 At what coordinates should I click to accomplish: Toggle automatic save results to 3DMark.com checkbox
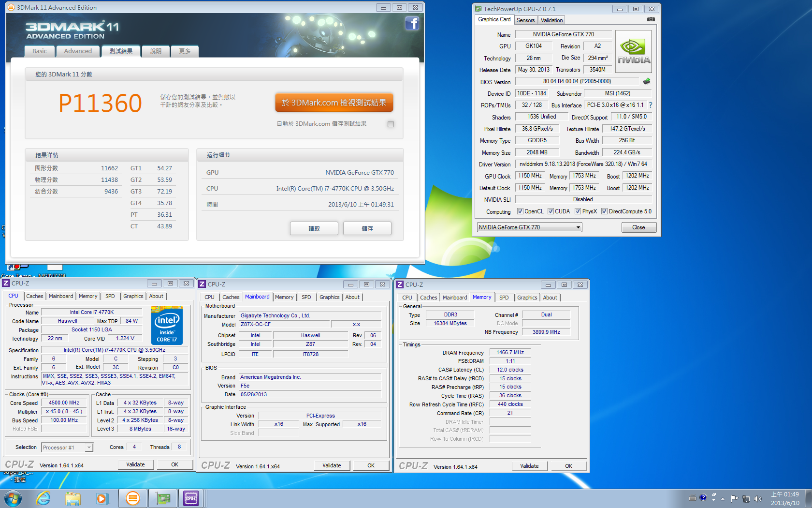pos(391,124)
